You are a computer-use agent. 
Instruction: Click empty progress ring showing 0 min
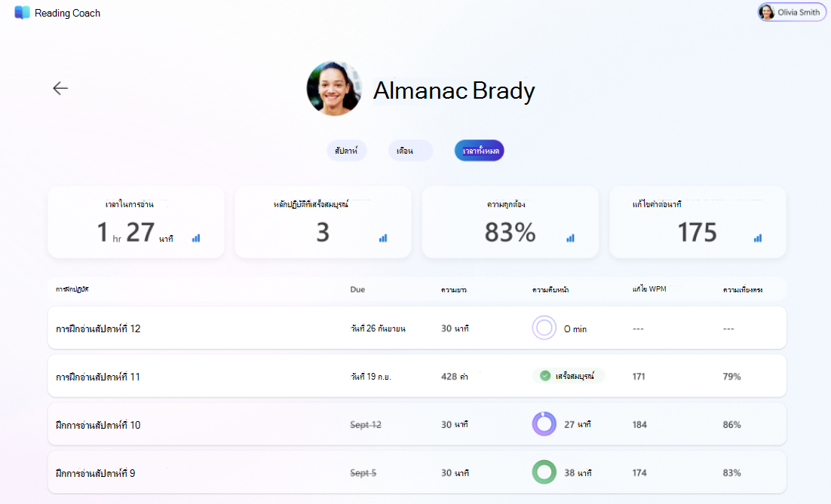coord(544,328)
